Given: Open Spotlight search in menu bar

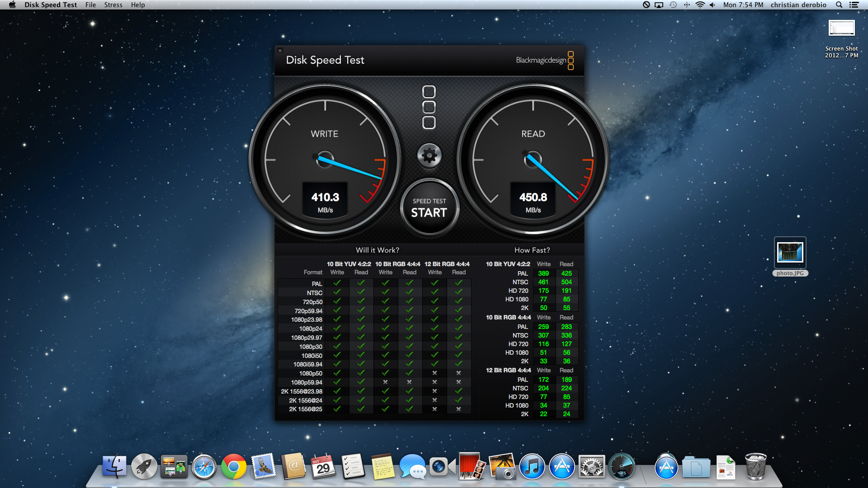Looking at the screenshot, I should click(x=839, y=5).
